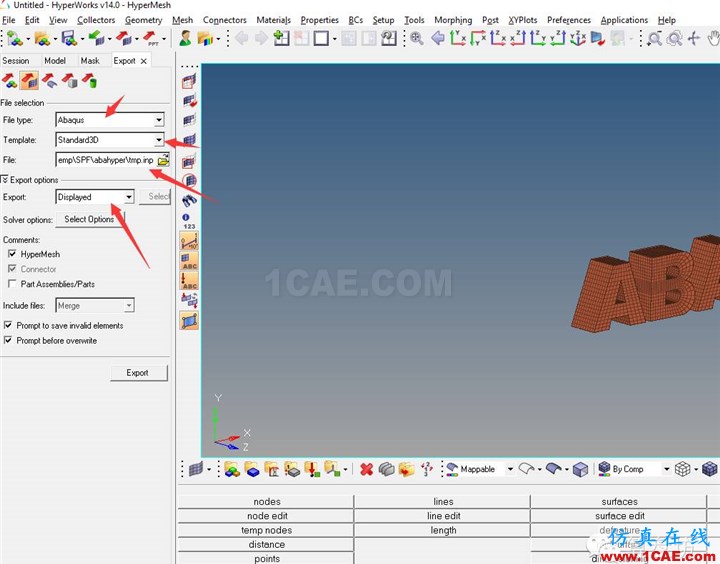Open the nodes panel button

pos(266,502)
